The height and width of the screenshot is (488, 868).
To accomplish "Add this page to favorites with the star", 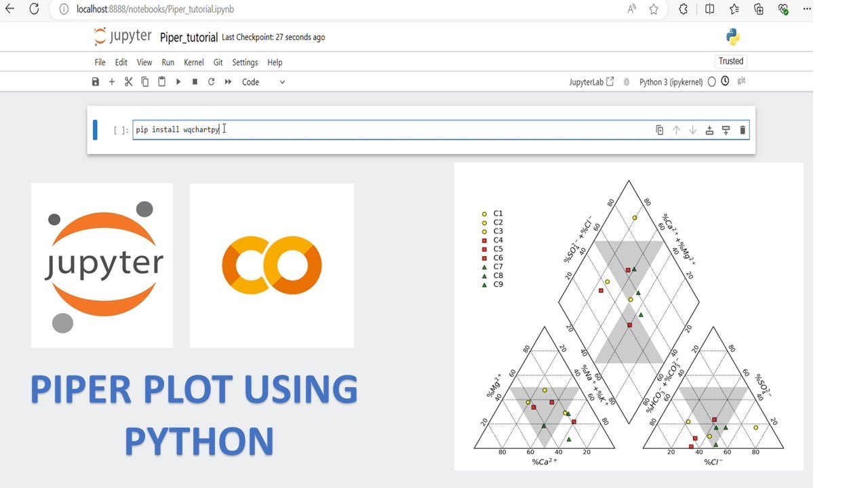I will [x=654, y=9].
